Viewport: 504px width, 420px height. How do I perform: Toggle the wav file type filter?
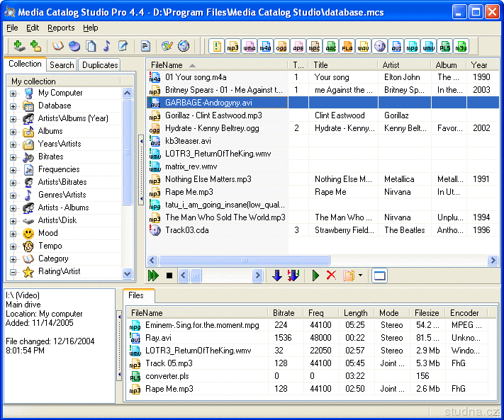[363, 47]
